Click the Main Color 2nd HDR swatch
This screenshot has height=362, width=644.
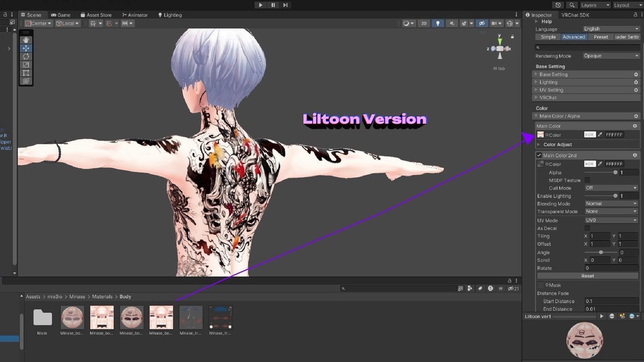[x=590, y=164]
